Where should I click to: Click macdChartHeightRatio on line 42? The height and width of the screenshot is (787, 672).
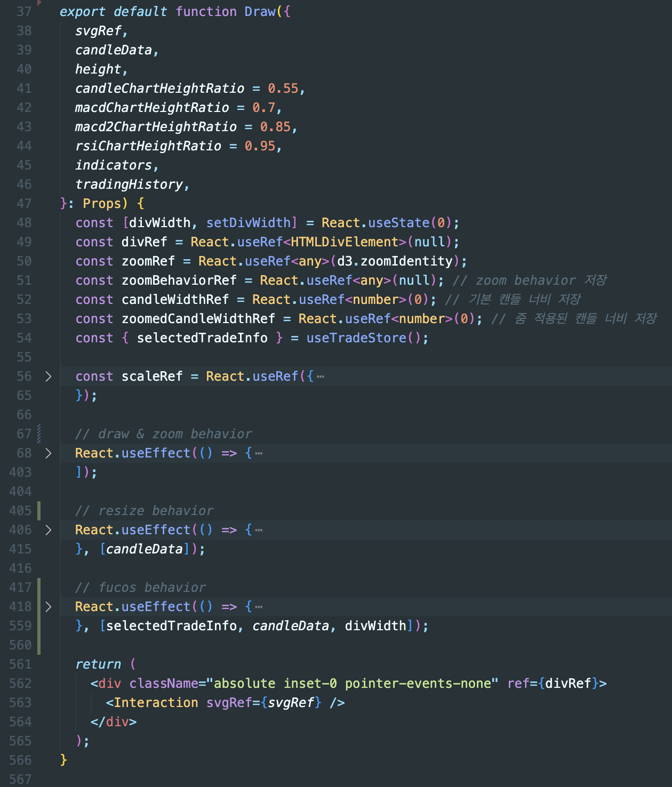pos(152,108)
